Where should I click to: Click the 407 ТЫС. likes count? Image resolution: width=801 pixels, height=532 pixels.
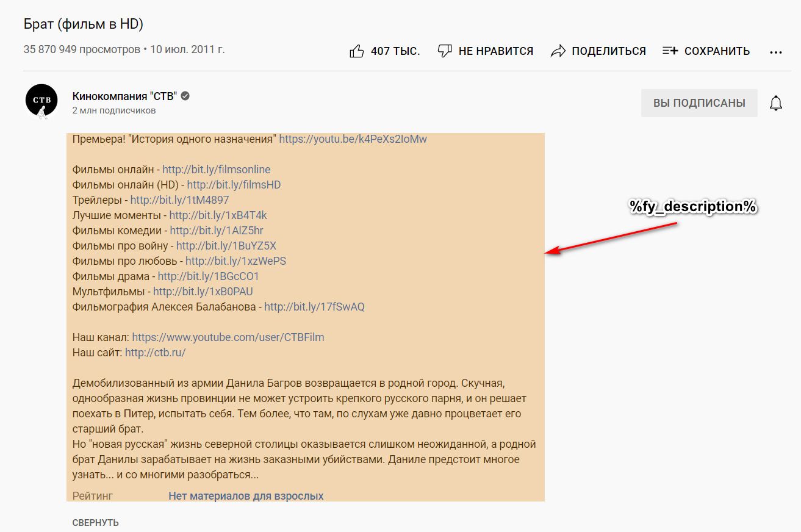coord(395,51)
